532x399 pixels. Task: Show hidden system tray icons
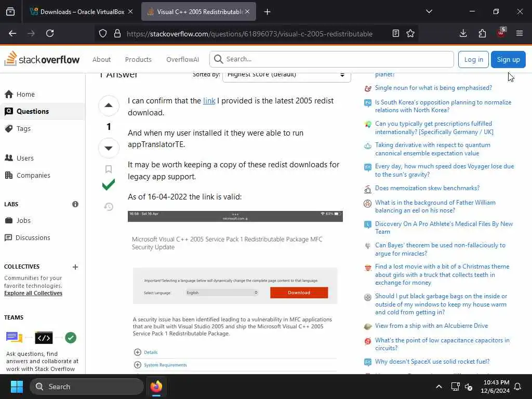(x=438, y=387)
